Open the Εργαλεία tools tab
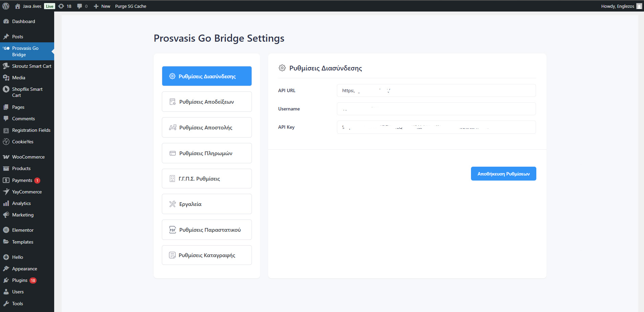The height and width of the screenshot is (312, 644). (207, 204)
